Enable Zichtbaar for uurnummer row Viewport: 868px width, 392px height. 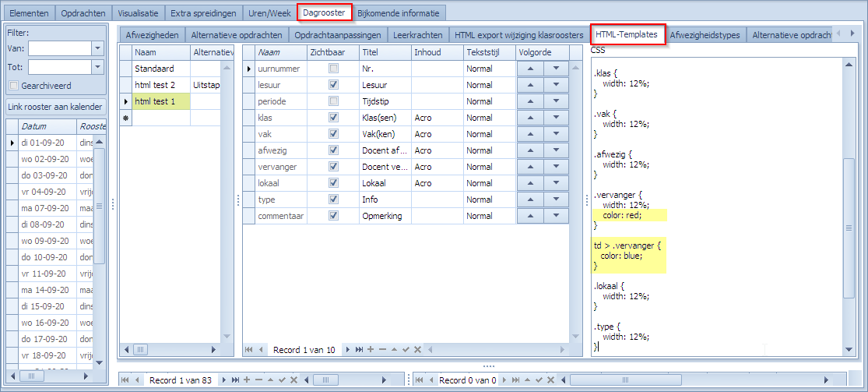click(x=333, y=69)
